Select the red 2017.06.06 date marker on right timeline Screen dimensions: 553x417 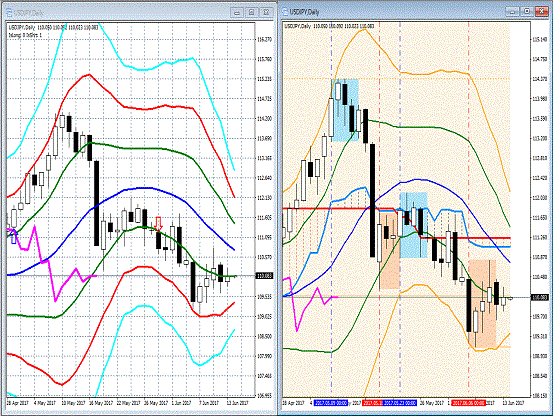468,403
